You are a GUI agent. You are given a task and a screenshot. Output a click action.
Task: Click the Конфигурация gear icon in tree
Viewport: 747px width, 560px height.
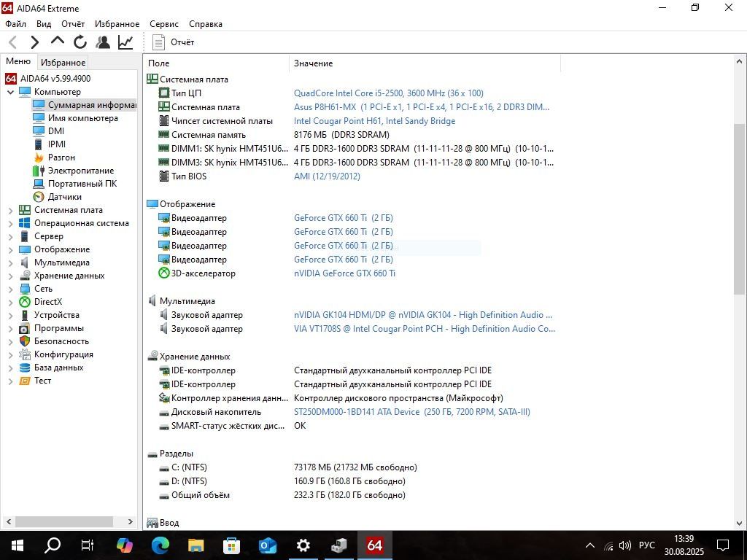(25, 355)
